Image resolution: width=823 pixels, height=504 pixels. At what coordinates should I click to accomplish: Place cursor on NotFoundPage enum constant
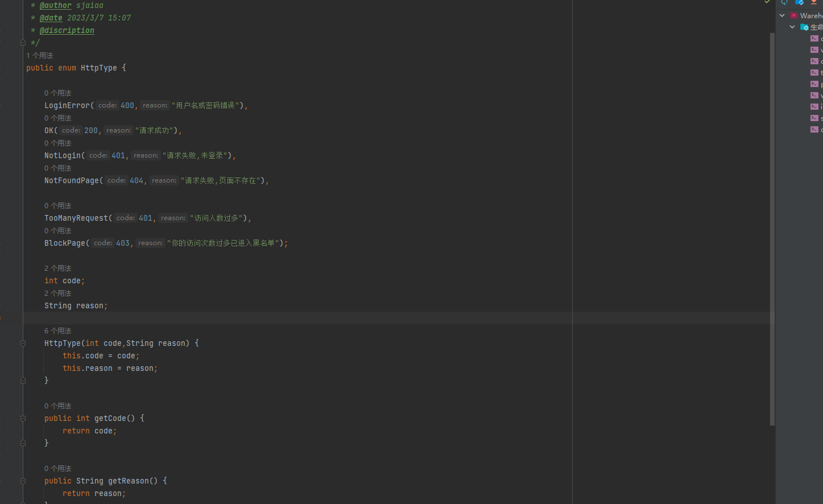click(72, 180)
